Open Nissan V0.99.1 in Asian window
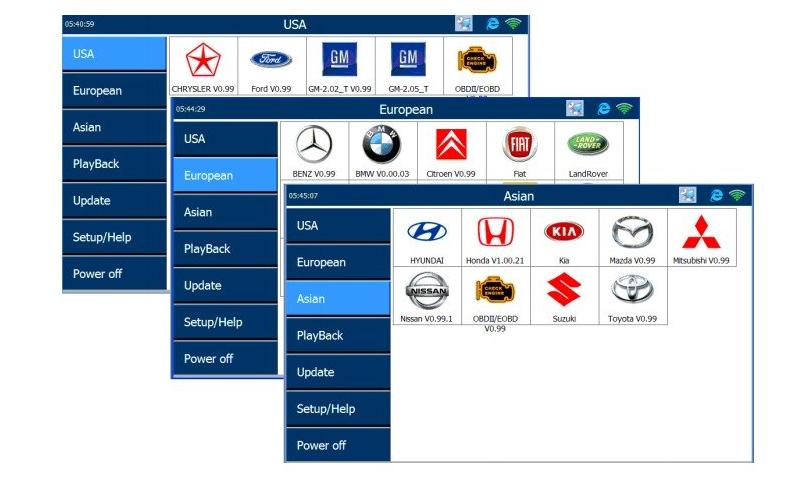The image size is (797, 497). click(427, 296)
